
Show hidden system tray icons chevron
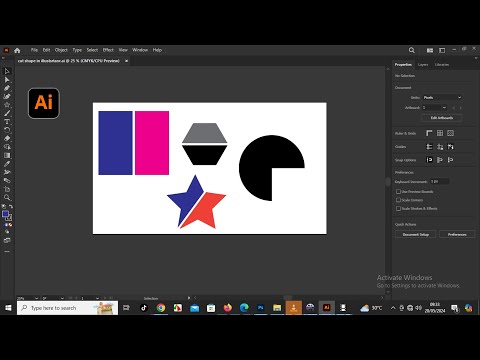pyautogui.click(x=393, y=308)
